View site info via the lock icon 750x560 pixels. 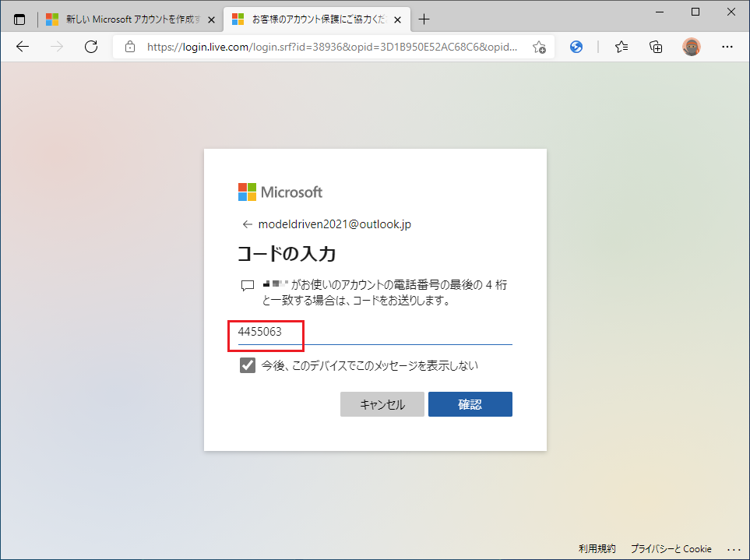tap(129, 47)
